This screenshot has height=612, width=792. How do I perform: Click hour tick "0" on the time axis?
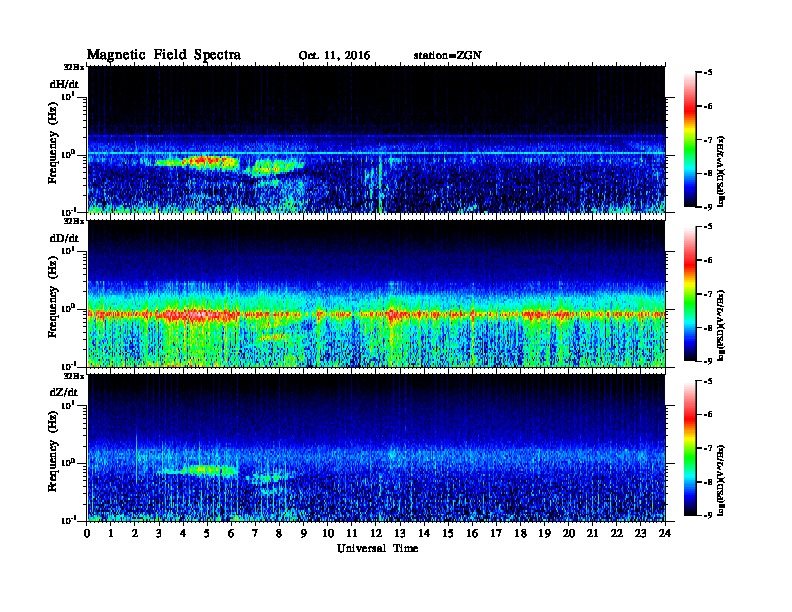tap(87, 534)
